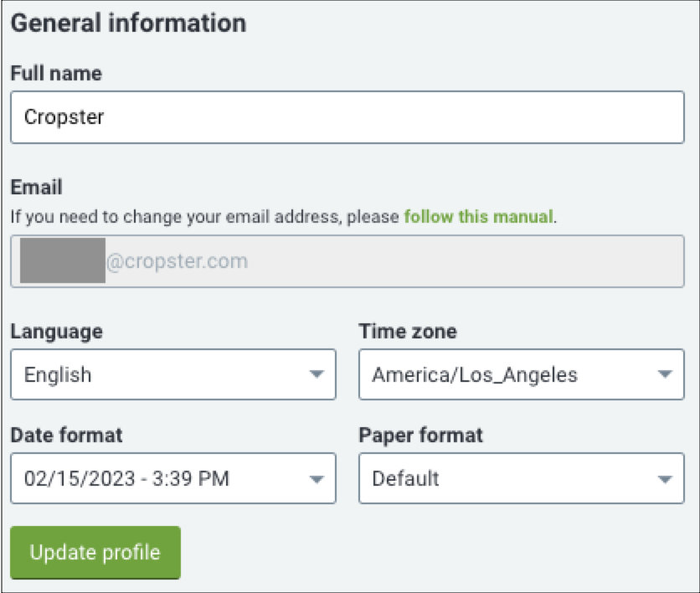Click the Full name label

tap(56, 73)
